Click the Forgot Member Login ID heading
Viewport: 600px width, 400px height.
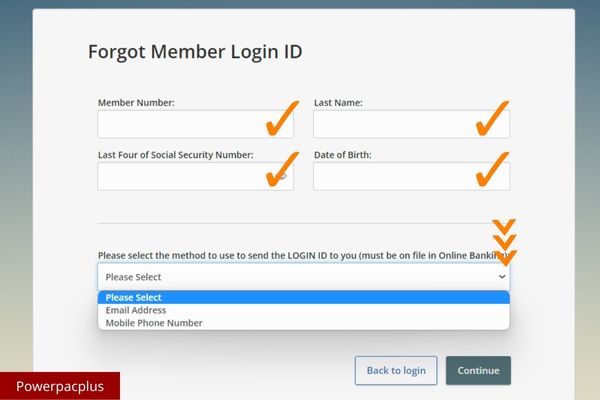pyautogui.click(x=195, y=52)
